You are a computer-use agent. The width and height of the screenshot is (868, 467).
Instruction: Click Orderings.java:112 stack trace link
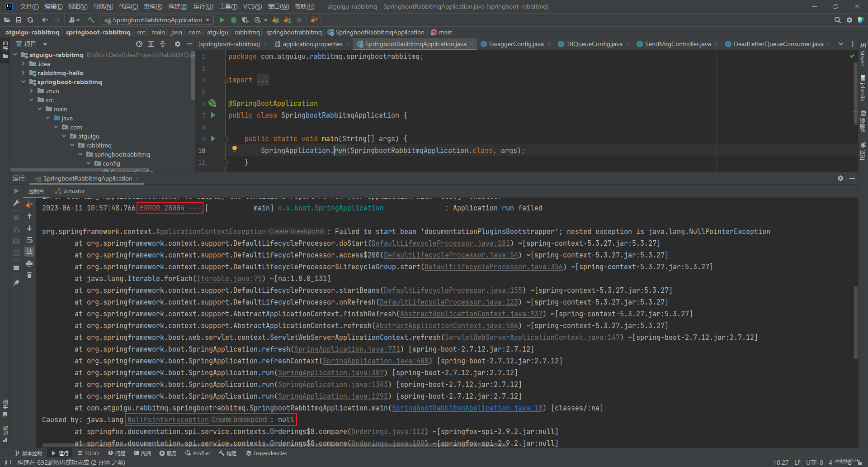388,431
